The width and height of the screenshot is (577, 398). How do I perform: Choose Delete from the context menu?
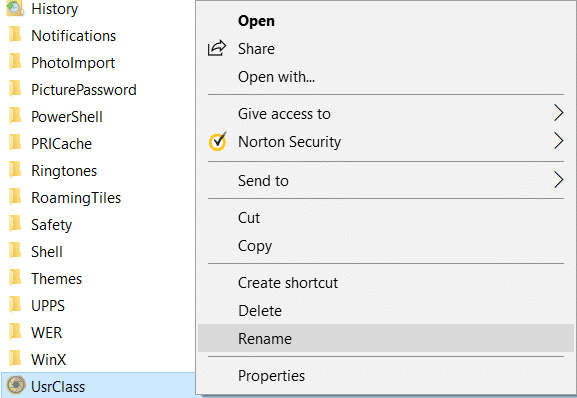pyautogui.click(x=386, y=311)
